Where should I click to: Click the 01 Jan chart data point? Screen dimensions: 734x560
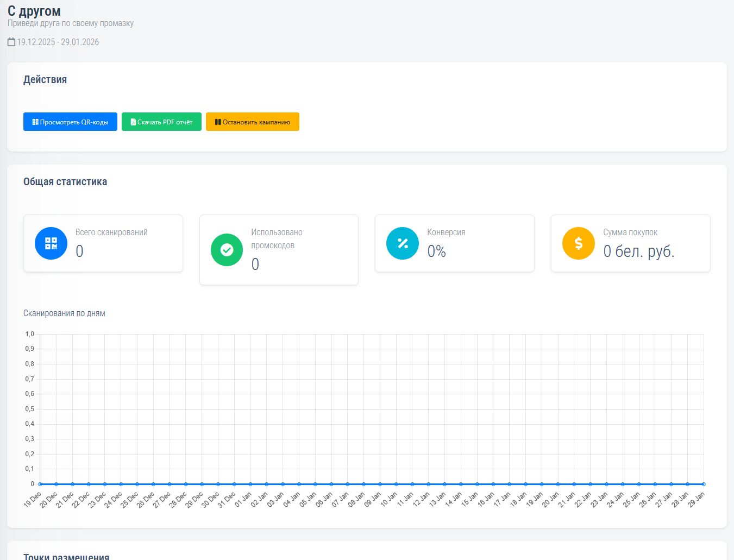250,484
